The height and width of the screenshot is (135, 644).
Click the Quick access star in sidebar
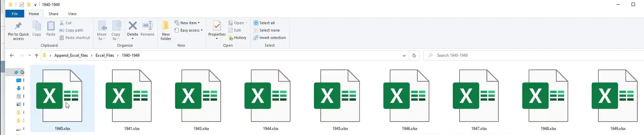point(16,72)
